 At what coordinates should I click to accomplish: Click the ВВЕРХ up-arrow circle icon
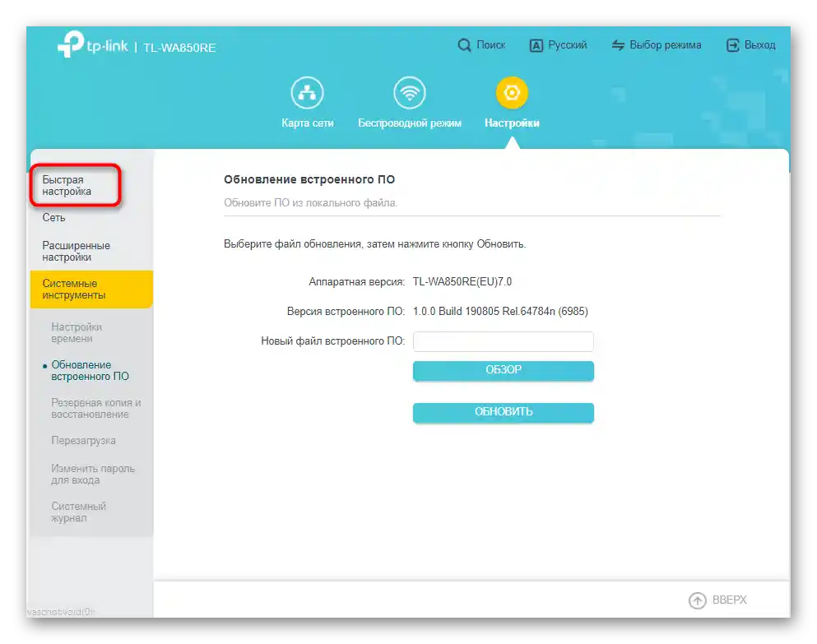(697, 600)
